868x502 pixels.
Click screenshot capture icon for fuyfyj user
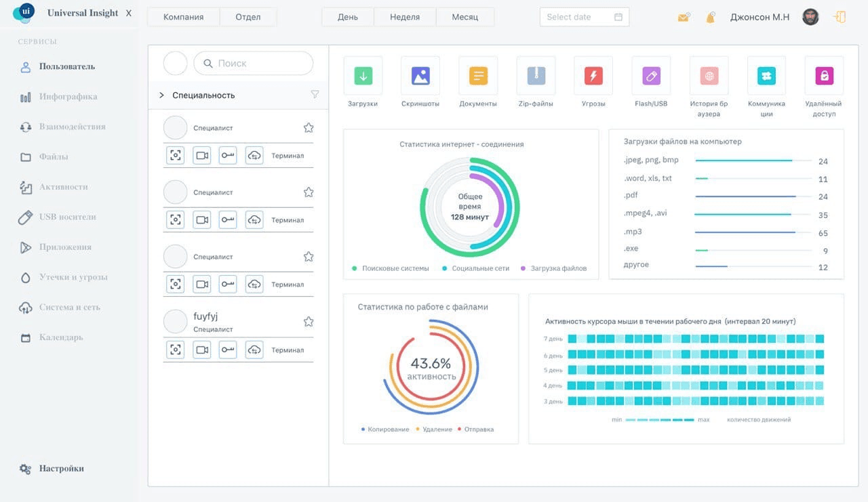click(x=176, y=350)
